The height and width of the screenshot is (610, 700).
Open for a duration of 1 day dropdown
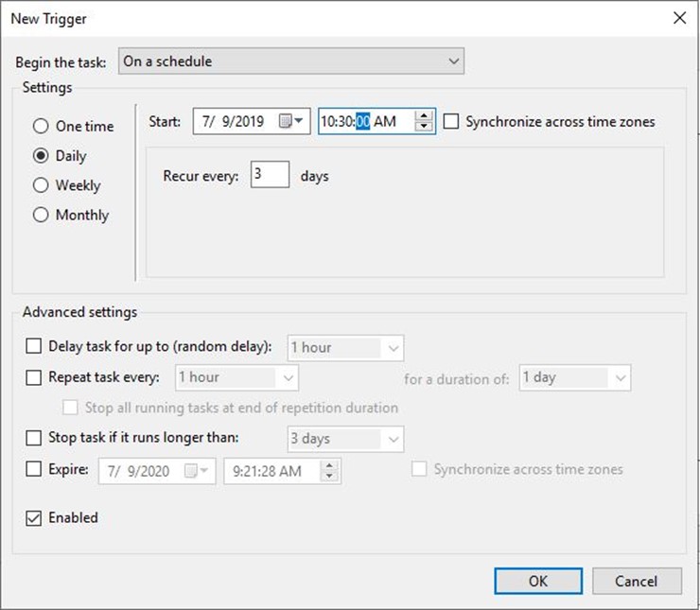pos(574,377)
